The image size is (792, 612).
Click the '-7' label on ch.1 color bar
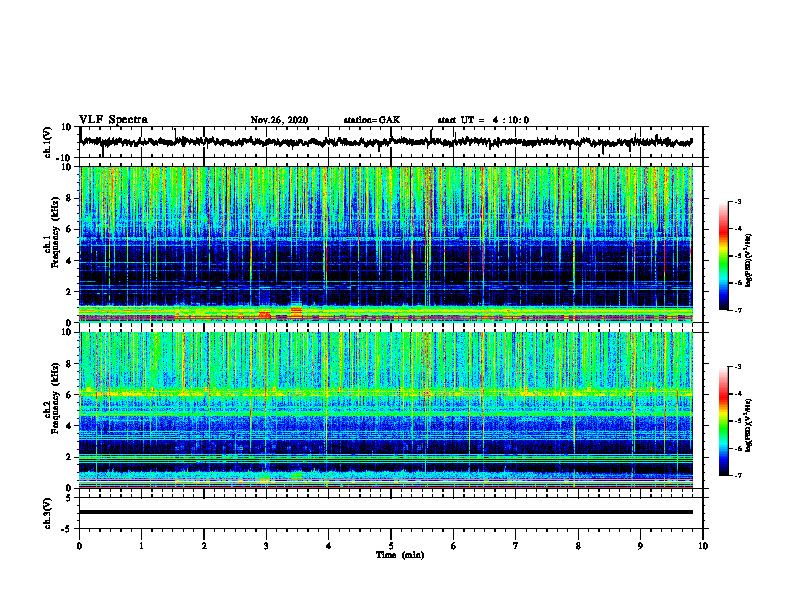point(738,310)
